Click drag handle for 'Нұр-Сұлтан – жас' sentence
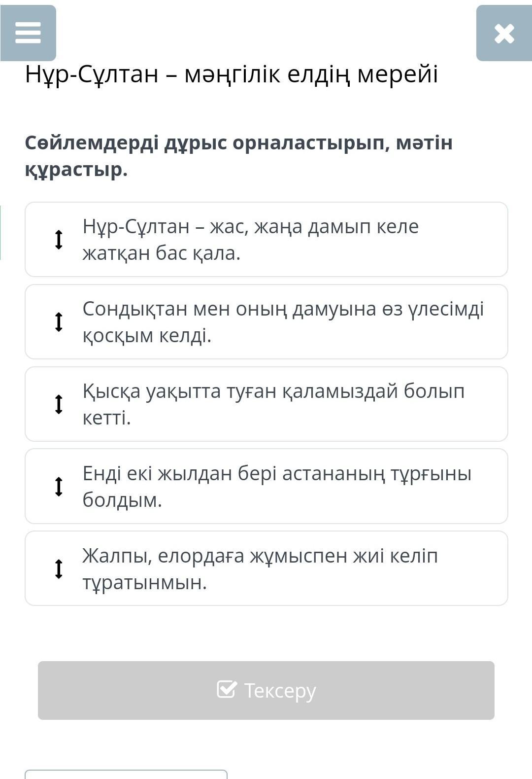532x779 pixels. click(x=59, y=240)
